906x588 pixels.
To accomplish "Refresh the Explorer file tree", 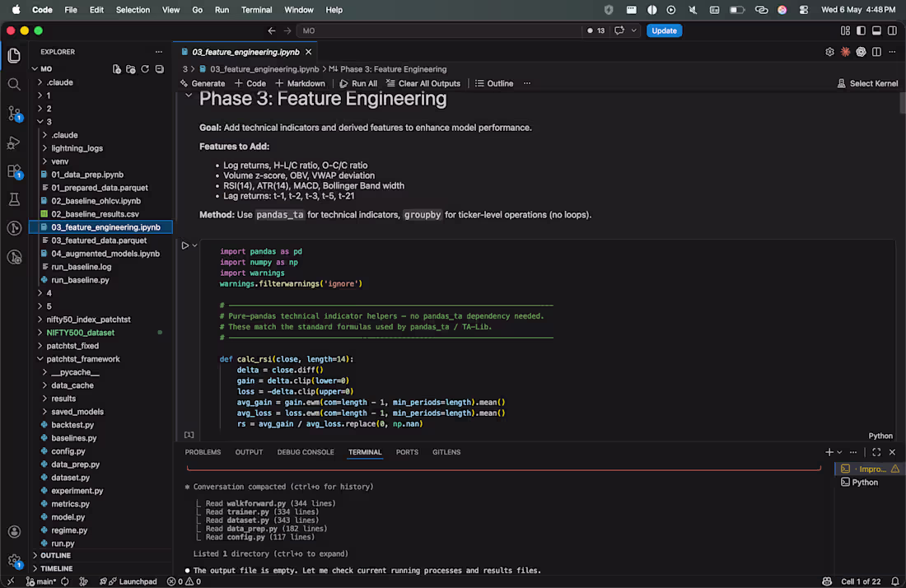I will (x=145, y=68).
